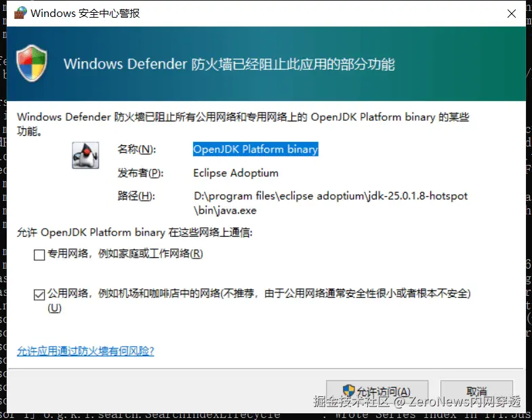The image size is (532, 420).
Task: Enable the private network checkbox (专用网络)
Action: click(39, 254)
